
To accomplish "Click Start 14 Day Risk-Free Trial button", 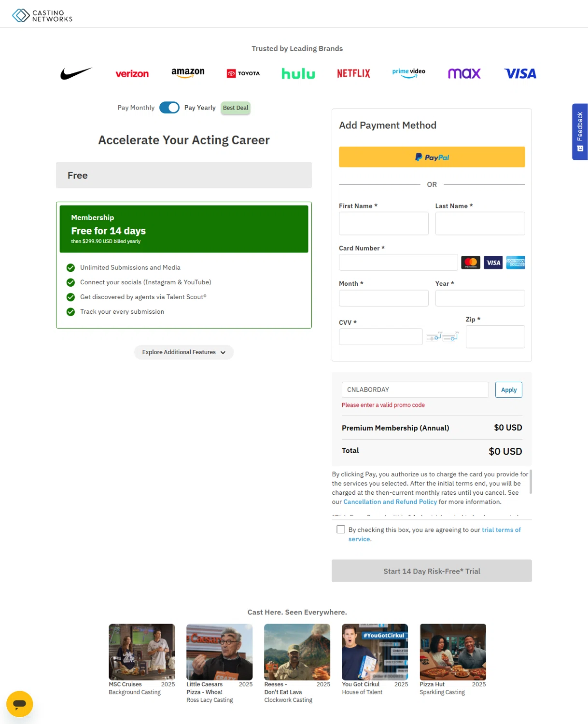I will click(x=432, y=571).
